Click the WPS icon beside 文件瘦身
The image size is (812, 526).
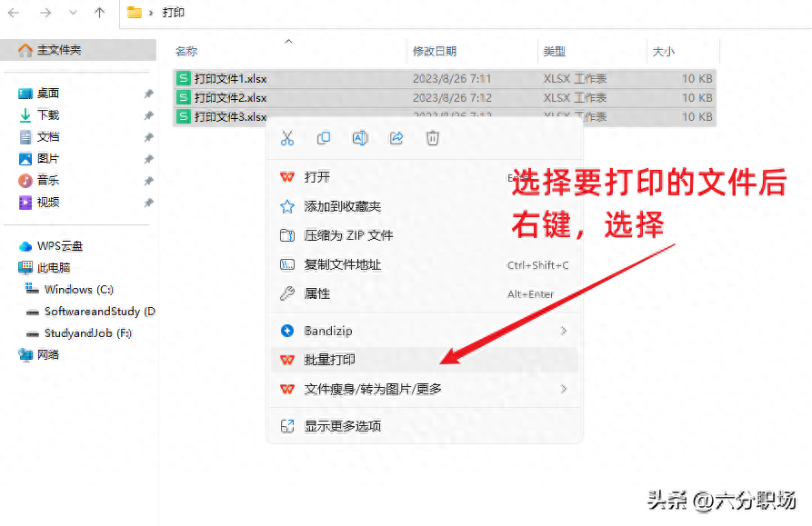[287, 389]
